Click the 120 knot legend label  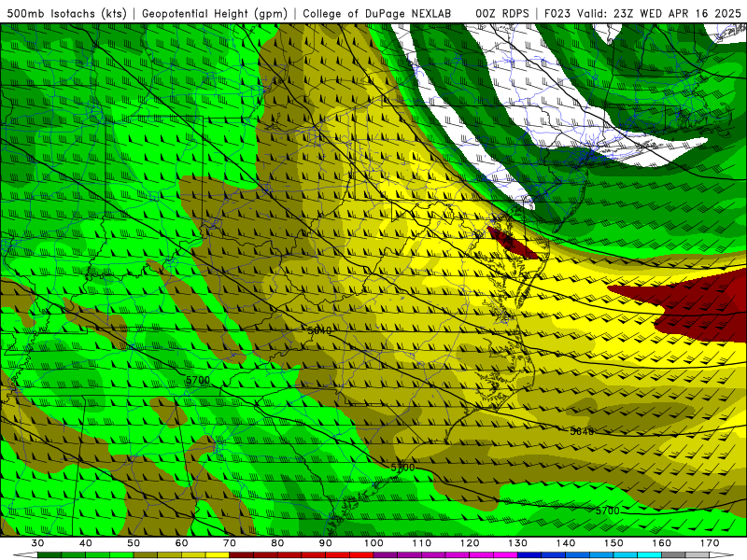tap(470, 543)
